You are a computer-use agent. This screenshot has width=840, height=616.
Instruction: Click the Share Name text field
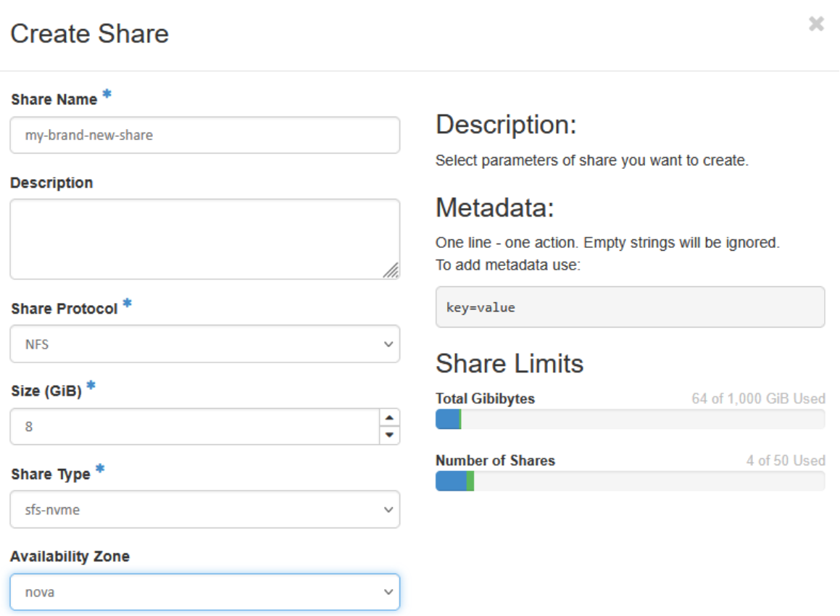tap(204, 136)
